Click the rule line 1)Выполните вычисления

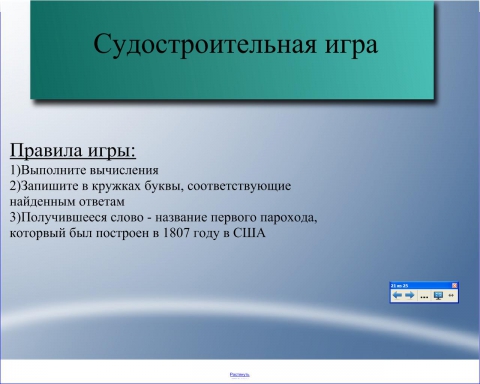coord(84,170)
